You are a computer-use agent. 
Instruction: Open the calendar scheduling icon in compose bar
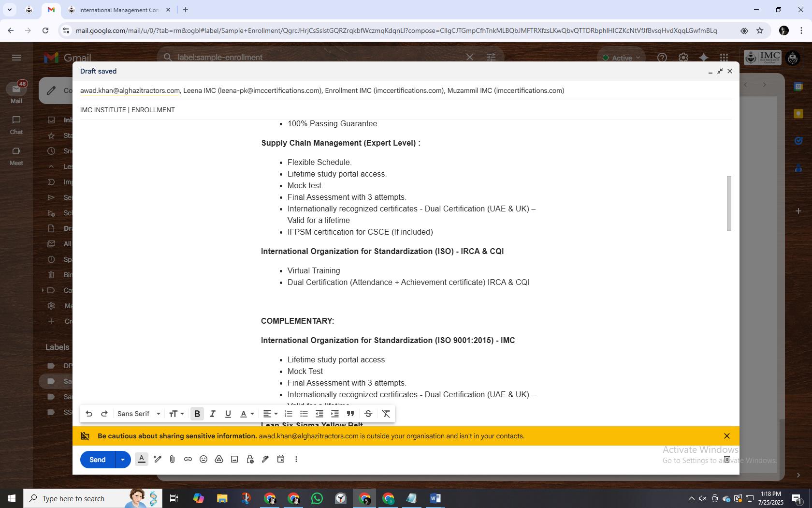click(x=281, y=459)
